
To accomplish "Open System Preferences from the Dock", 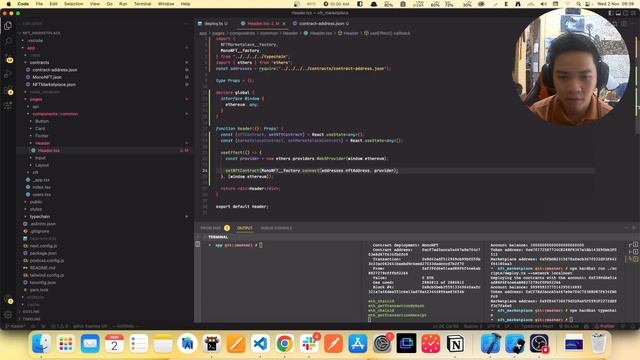I will [382, 344].
